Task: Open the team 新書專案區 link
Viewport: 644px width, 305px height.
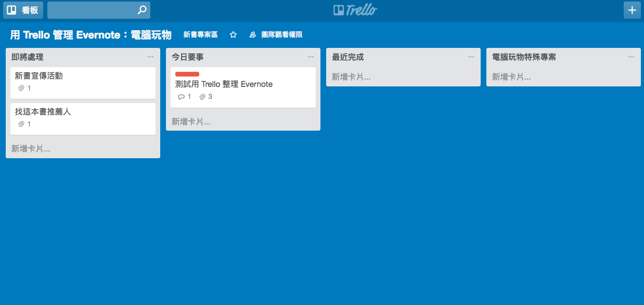Action: tap(200, 35)
